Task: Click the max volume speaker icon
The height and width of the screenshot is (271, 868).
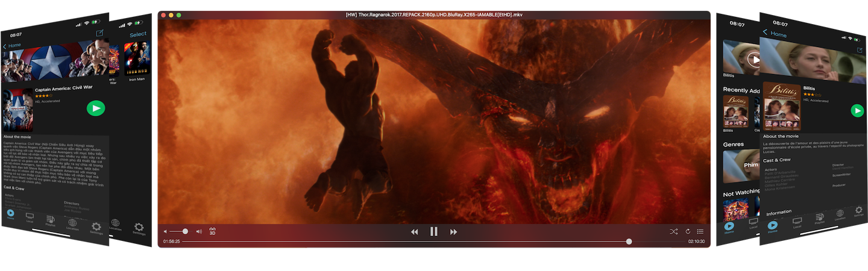Action: click(x=199, y=231)
